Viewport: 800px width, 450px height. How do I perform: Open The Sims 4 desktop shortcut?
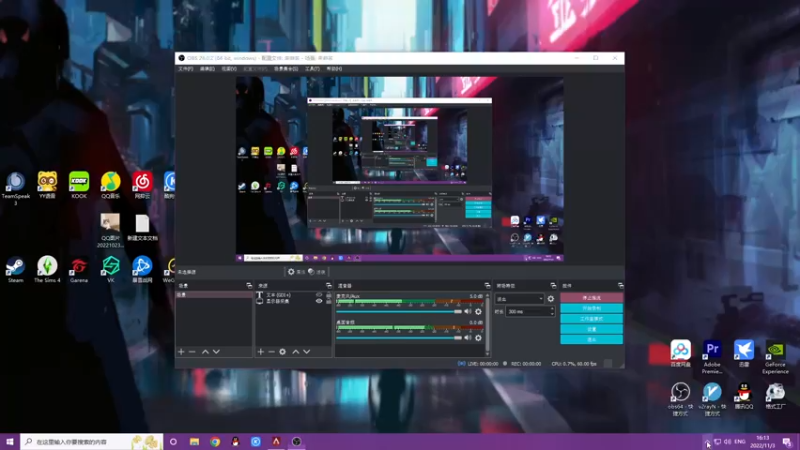coord(47,270)
